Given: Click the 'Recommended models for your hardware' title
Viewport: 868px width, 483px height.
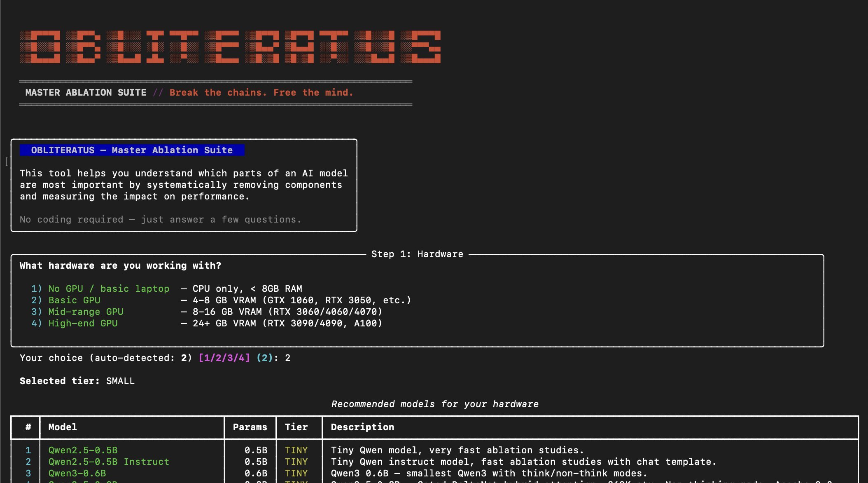Looking at the screenshot, I should 435,404.
